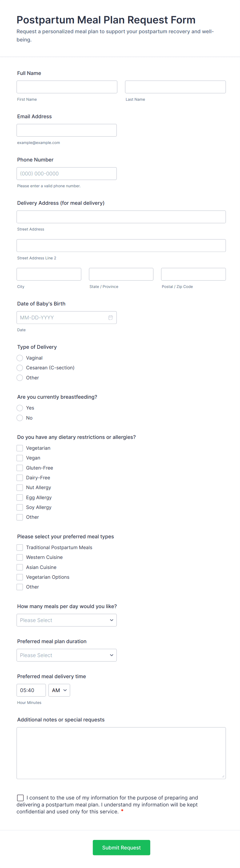Check the Asian Cuisine meal type
The width and height of the screenshot is (240, 868).
20,567
